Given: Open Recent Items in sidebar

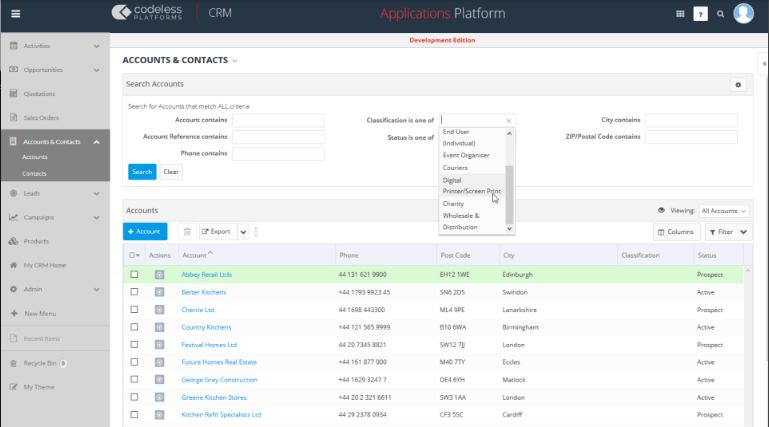Looking at the screenshot, I should click(x=42, y=339).
